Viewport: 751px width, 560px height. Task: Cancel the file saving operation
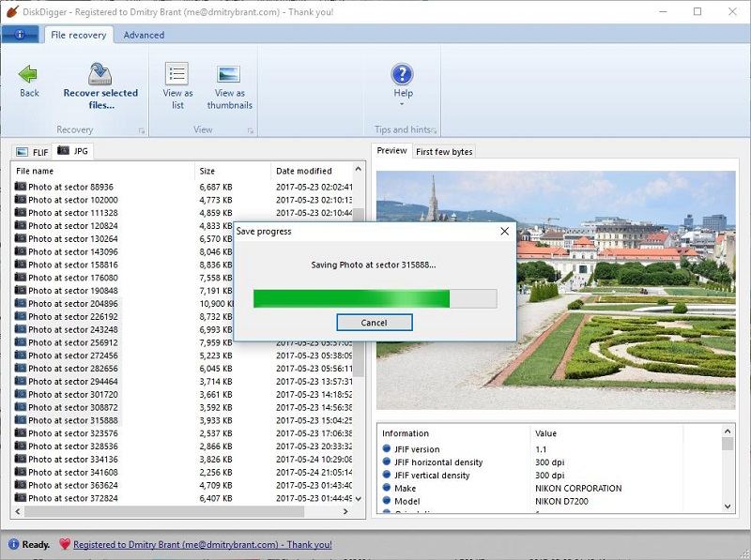pos(375,322)
